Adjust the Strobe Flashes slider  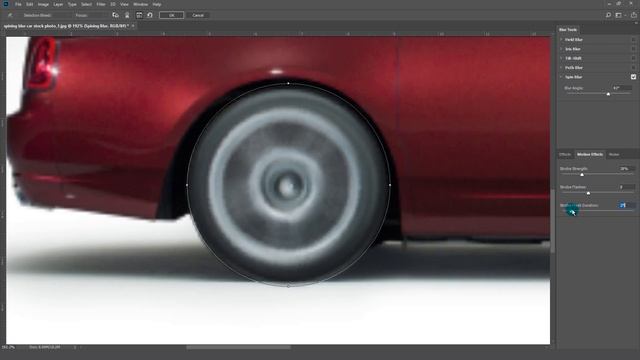588,193
